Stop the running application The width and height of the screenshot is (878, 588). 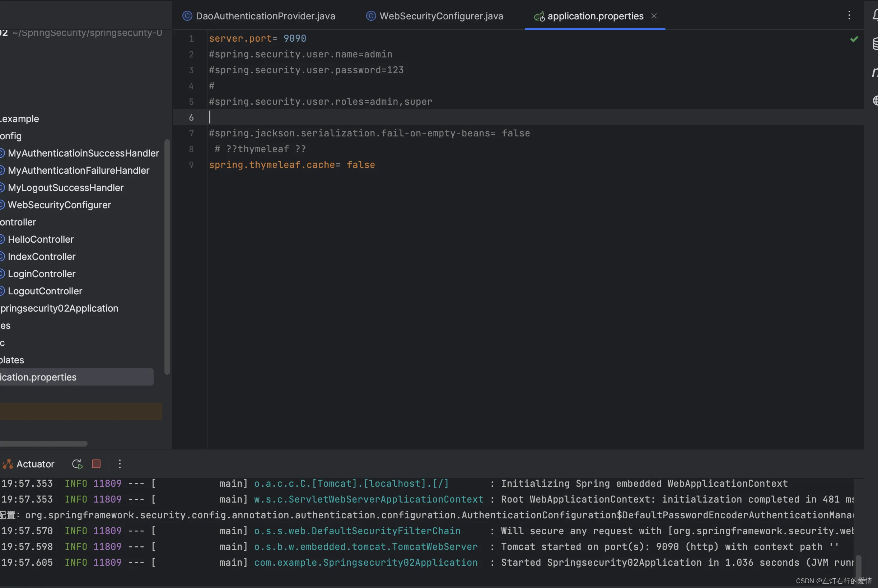point(96,464)
